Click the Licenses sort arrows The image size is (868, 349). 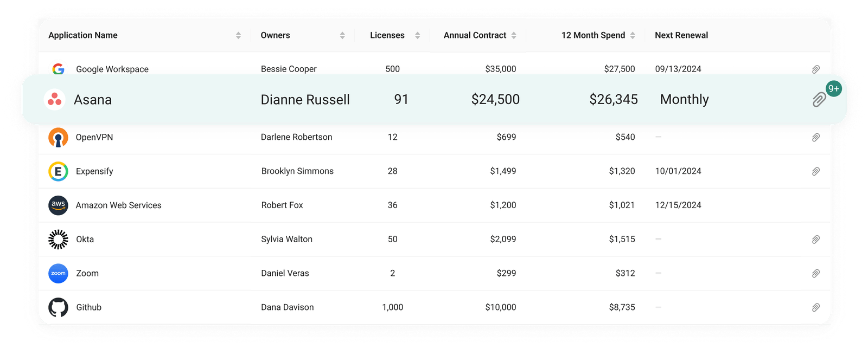pos(417,35)
